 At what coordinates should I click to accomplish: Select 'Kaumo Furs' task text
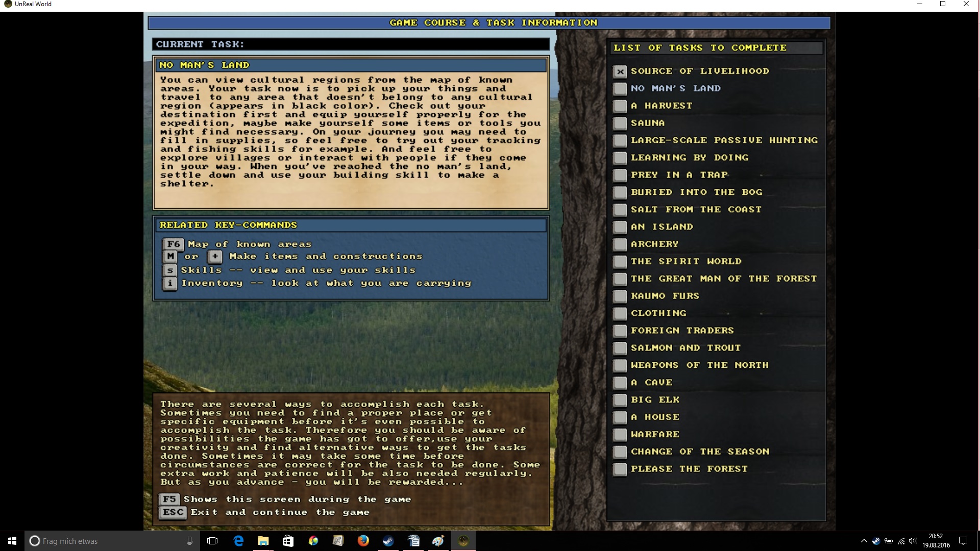click(665, 296)
